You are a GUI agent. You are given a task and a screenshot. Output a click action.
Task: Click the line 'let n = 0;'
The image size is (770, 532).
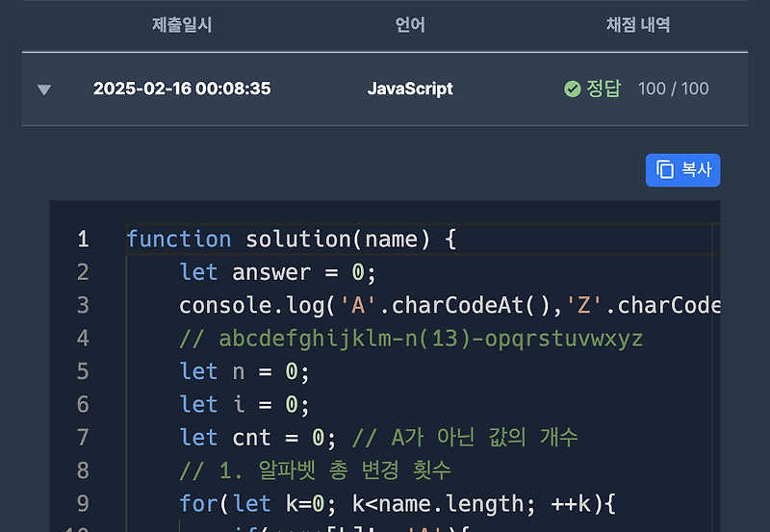[244, 371]
